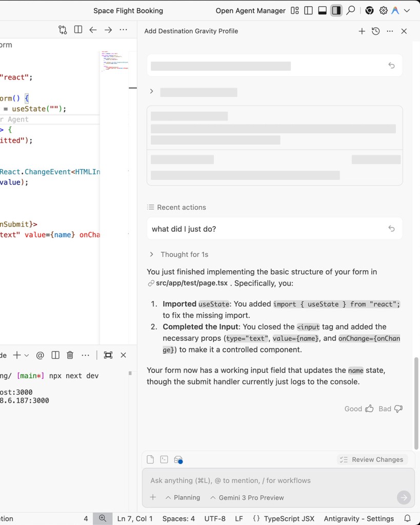The width and height of the screenshot is (420, 525).
Task: Open the chat history clock icon
Action: (x=376, y=31)
